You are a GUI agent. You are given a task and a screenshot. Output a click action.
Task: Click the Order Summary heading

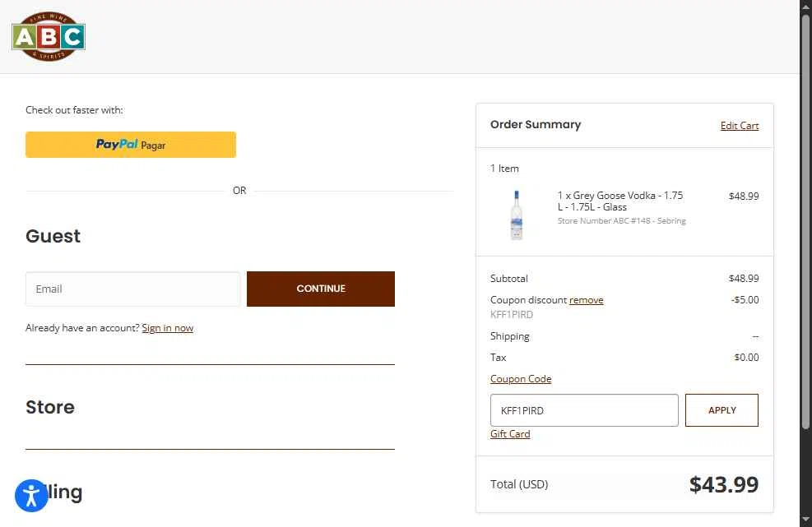click(x=536, y=125)
